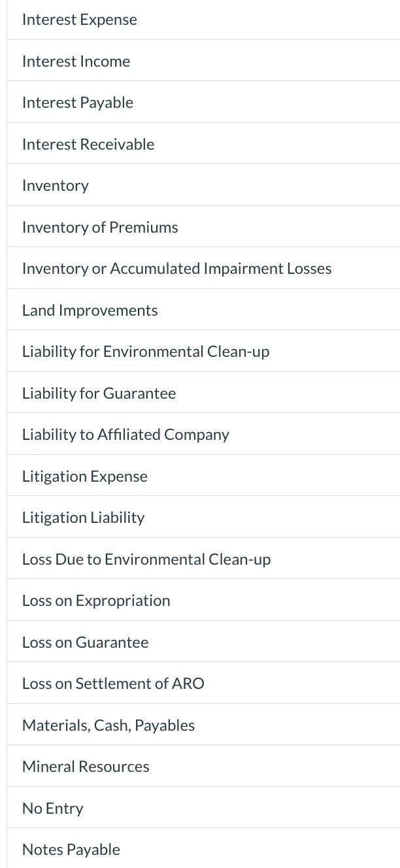Screen dimensions: 400x868
Task: Pick Interest Receivable from the options
Action: [88, 144]
